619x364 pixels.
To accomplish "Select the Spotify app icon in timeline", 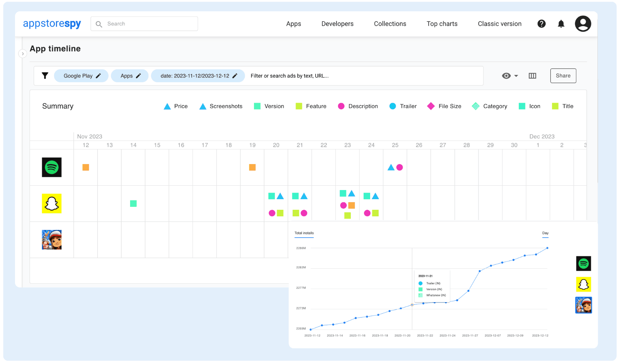I will [52, 167].
